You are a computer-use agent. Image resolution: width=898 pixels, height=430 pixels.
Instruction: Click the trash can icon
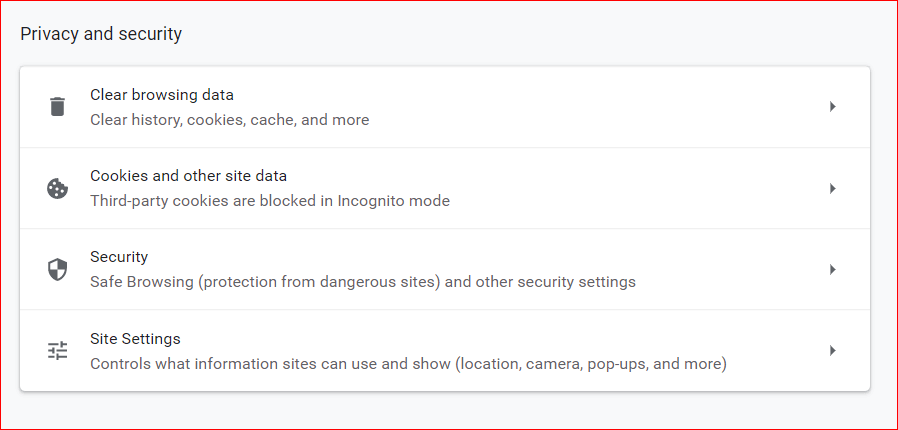(x=57, y=106)
